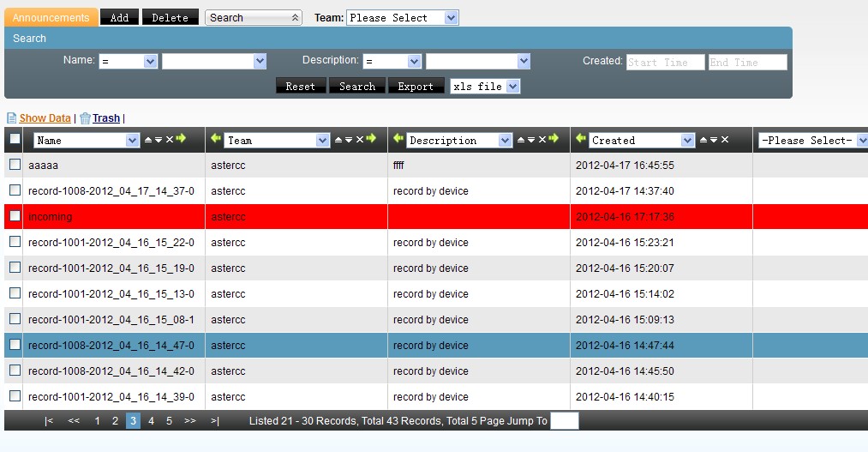Screen dimensions: 868x452
Task: Check the box for the aaaaa row
Action: pos(15,165)
